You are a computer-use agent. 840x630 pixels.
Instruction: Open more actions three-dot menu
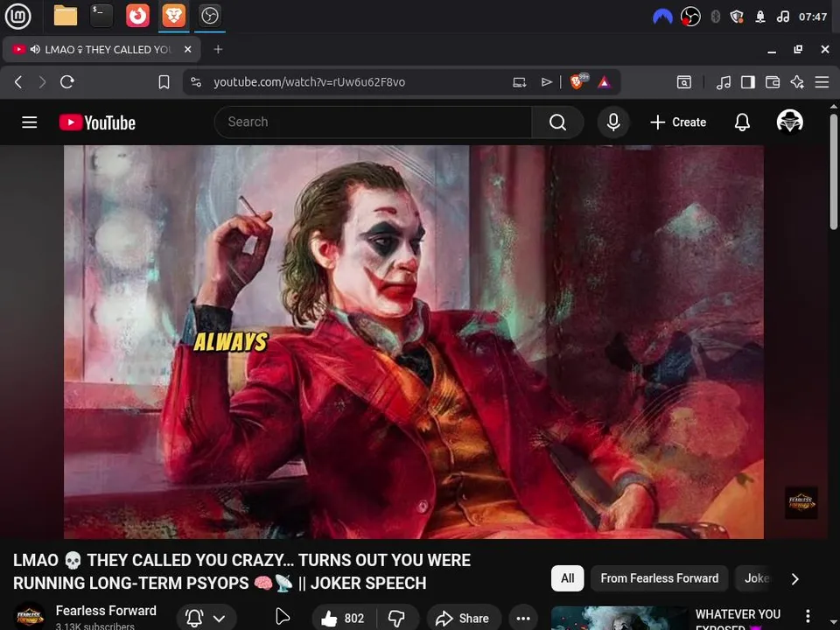(x=523, y=619)
